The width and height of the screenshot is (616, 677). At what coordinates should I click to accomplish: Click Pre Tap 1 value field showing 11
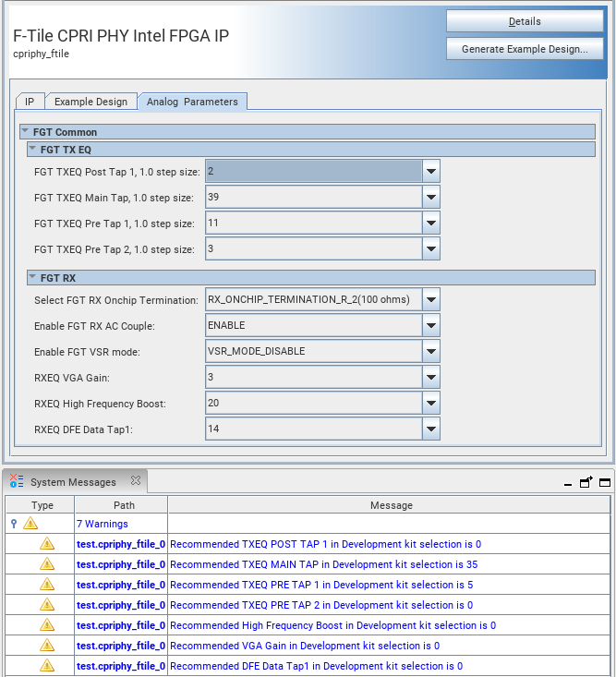point(314,224)
